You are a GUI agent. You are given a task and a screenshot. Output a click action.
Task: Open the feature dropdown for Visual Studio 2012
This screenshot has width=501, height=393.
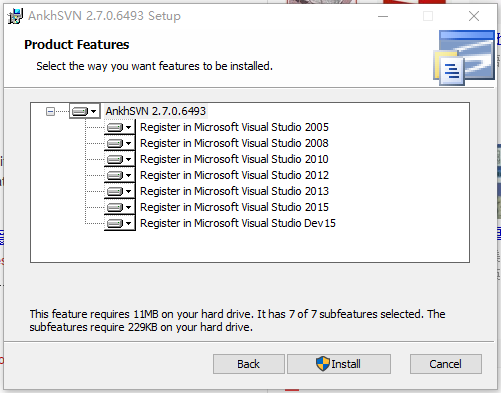coord(120,175)
